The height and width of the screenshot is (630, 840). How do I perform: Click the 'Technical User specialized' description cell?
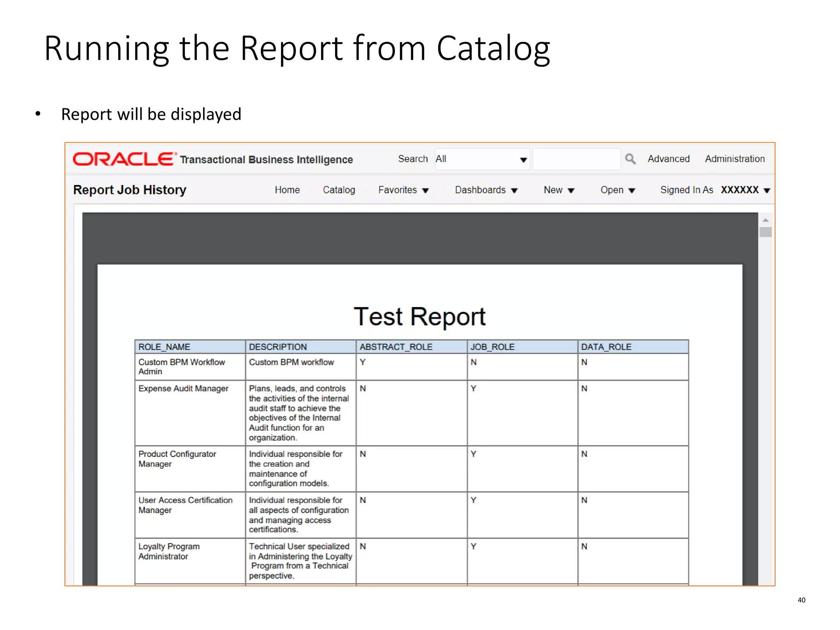[301, 561]
